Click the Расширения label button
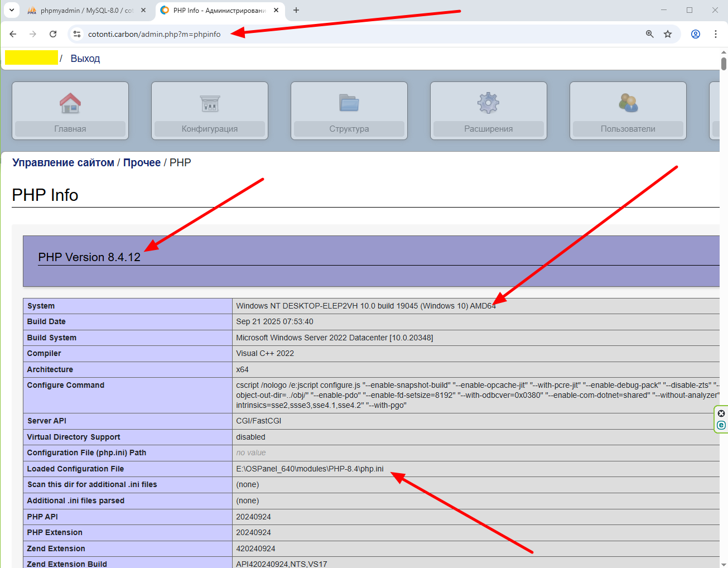728x568 pixels. (x=489, y=129)
